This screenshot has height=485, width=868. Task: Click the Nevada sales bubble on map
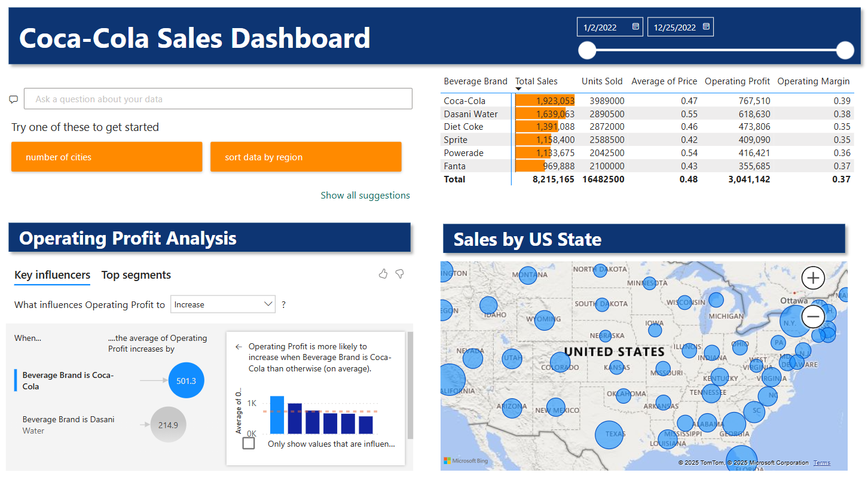point(472,359)
